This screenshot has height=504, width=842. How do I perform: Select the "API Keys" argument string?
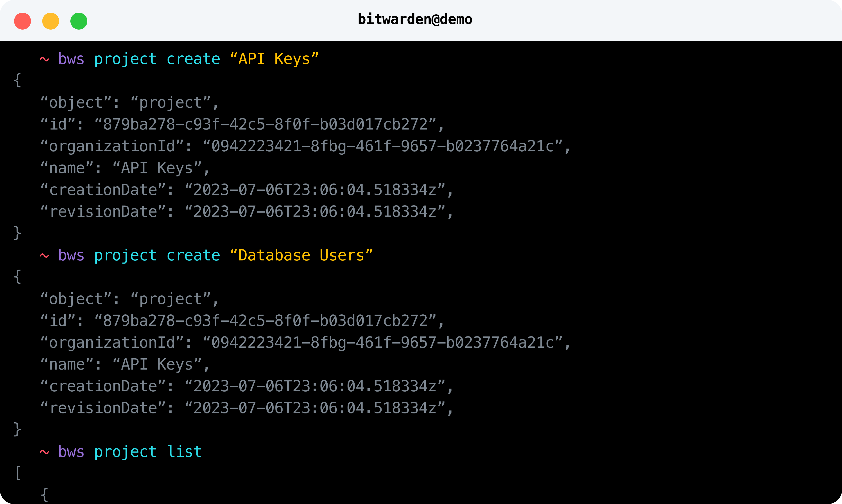point(274,59)
